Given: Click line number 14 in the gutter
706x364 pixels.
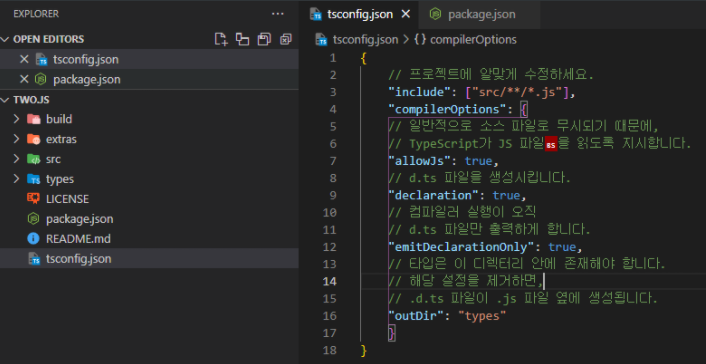Looking at the screenshot, I should pyautogui.click(x=330, y=282).
